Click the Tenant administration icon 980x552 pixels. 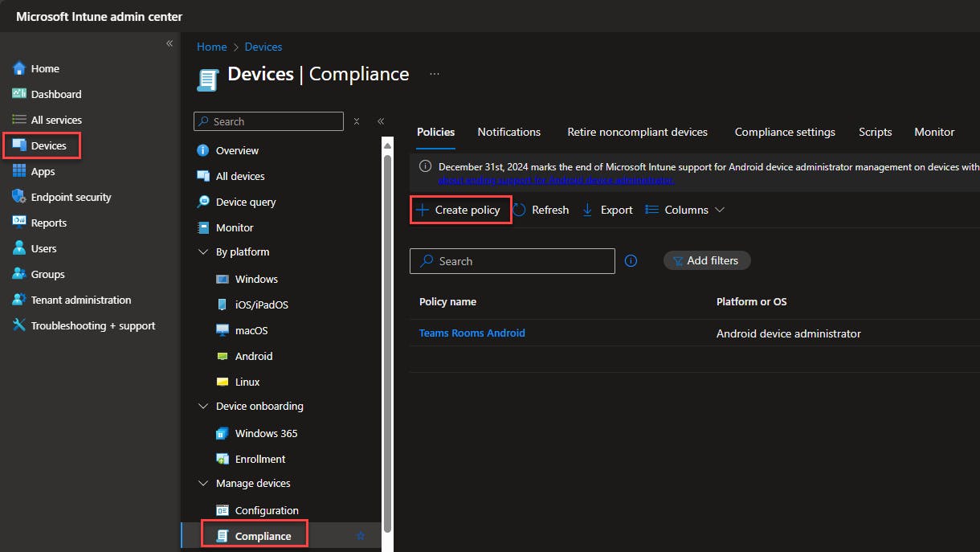point(19,300)
